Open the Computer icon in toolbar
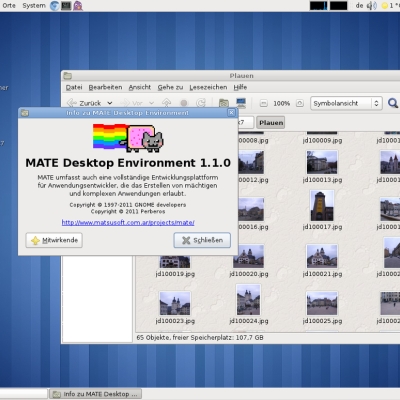 click(x=241, y=103)
